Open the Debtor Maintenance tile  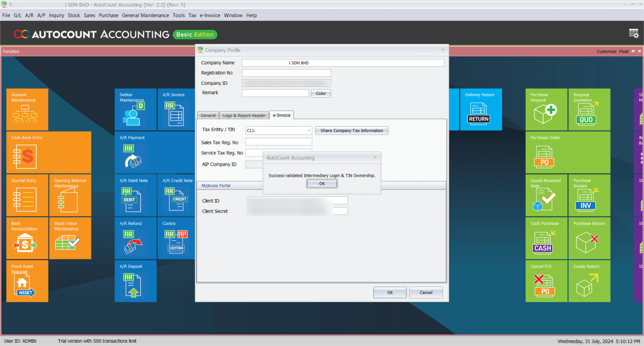(136, 110)
